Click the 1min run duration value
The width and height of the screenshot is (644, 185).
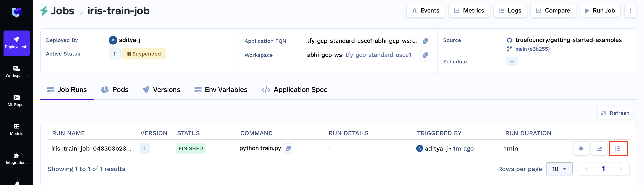coord(511,148)
